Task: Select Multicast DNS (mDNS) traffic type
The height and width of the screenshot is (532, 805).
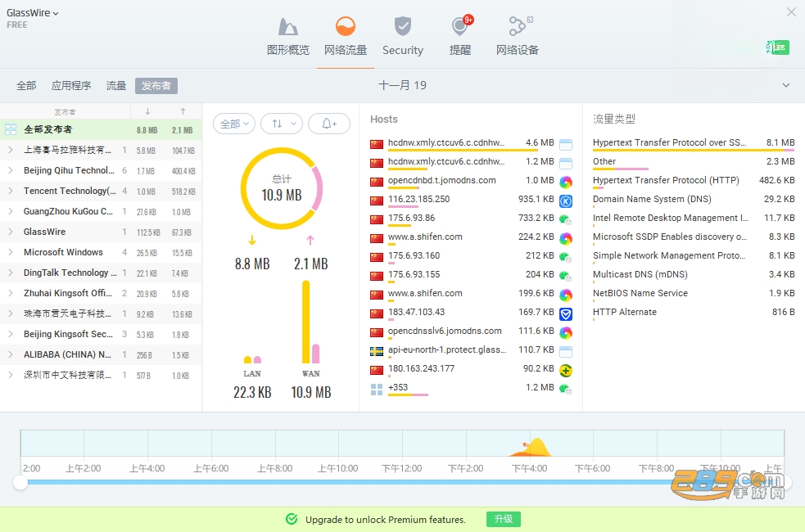Action: (x=694, y=276)
